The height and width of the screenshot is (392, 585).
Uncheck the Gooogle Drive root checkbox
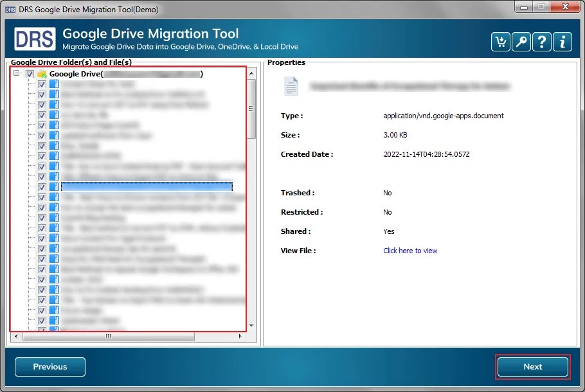pyautogui.click(x=30, y=74)
